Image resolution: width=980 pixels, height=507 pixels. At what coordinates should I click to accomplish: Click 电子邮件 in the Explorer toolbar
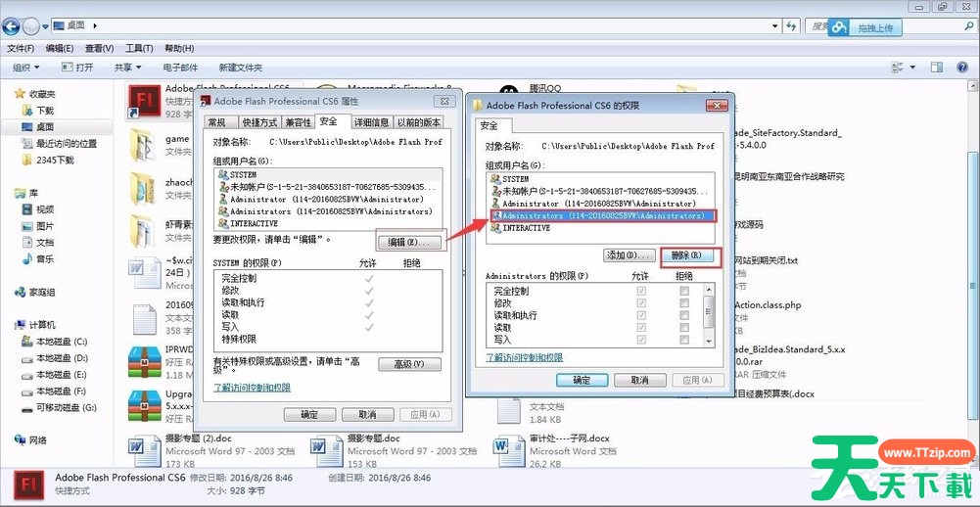click(x=180, y=67)
